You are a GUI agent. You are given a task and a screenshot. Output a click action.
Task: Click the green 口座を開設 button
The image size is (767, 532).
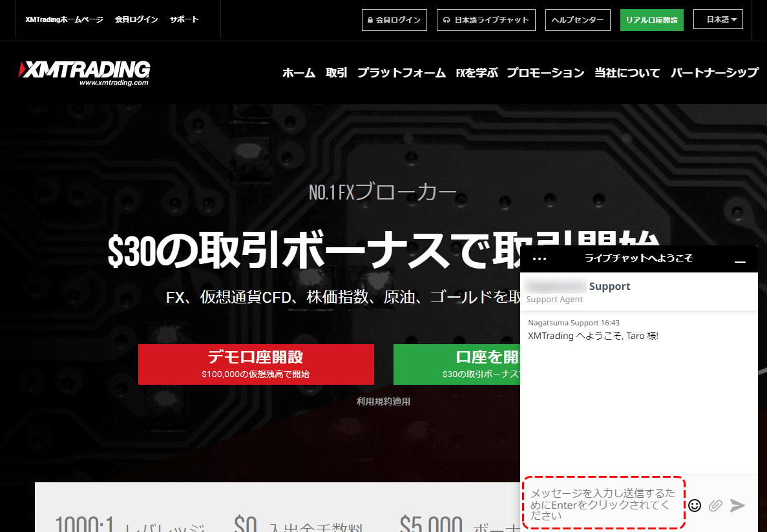pyautogui.click(x=457, y=364)
